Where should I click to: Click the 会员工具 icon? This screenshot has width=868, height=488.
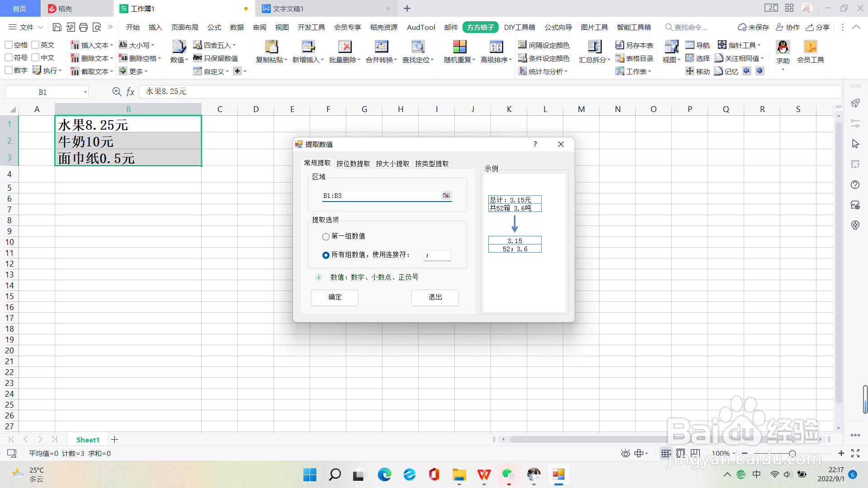(x=810, y=47)
